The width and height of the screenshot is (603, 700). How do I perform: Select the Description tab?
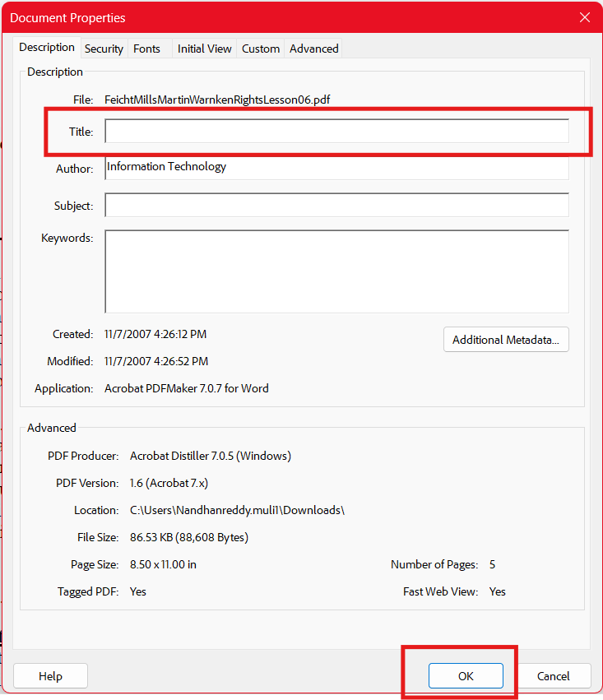pyautogui.click(x=47, y=48)
